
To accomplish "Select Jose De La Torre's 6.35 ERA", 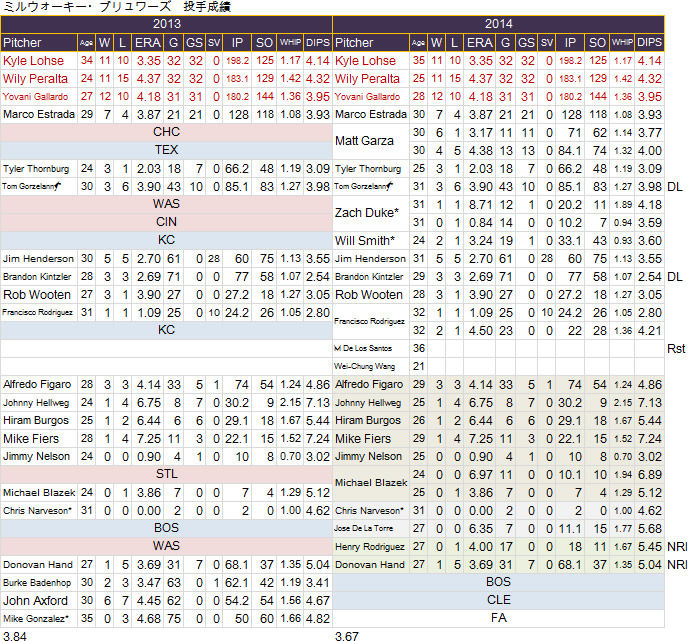I will [x=480, y=529].
